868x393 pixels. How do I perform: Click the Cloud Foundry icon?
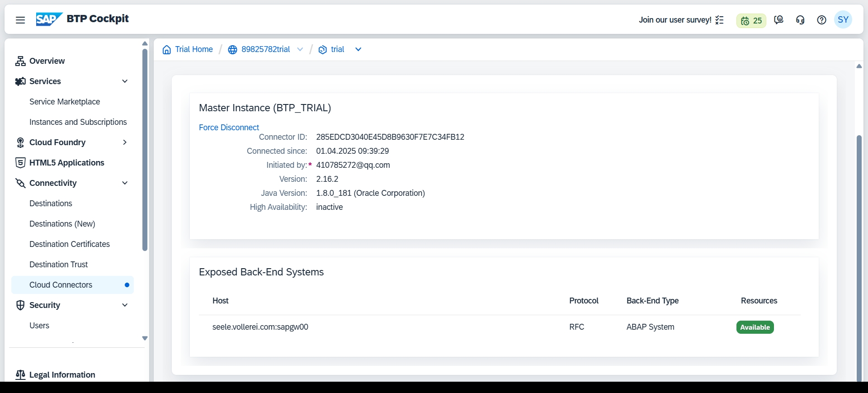(x=20, y=142)
